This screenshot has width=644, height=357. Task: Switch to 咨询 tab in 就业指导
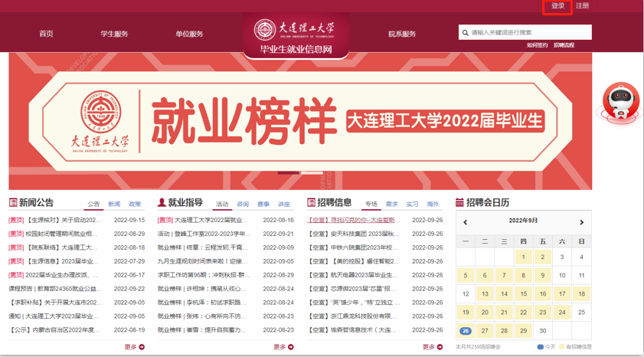click(243, 204)
